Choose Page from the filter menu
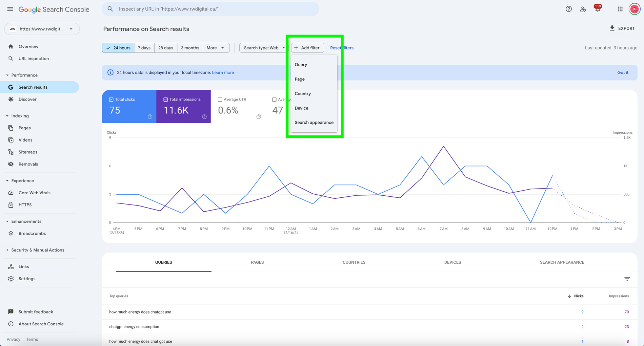Viewport: 644px width, 346px height. coord(314,79)
